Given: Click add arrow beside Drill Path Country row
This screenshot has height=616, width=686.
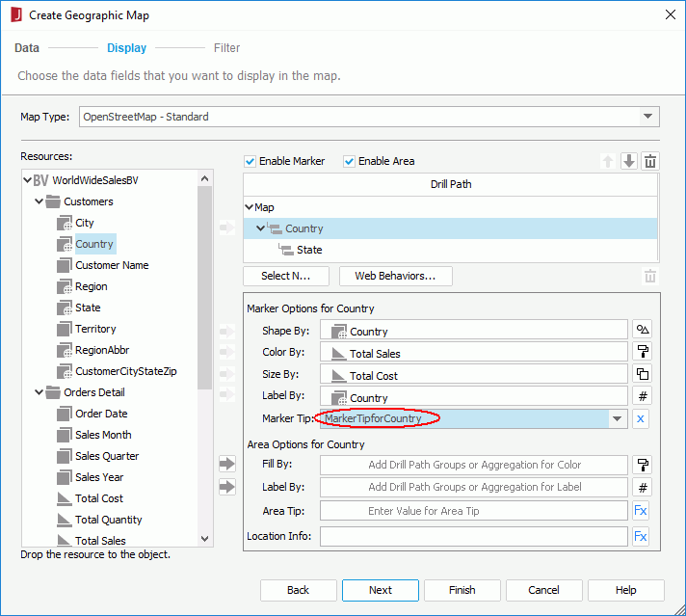Looking at the screenshot, I should [227, 228].
